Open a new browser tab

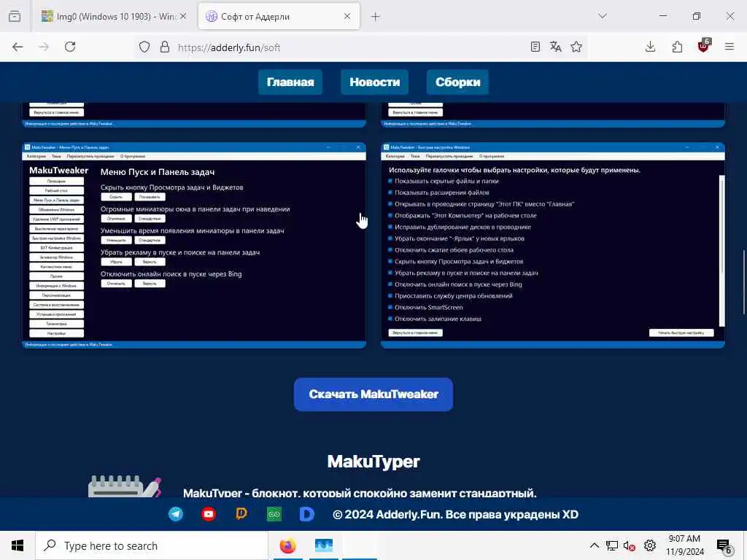pyautogui.click(x=376, y=17)
